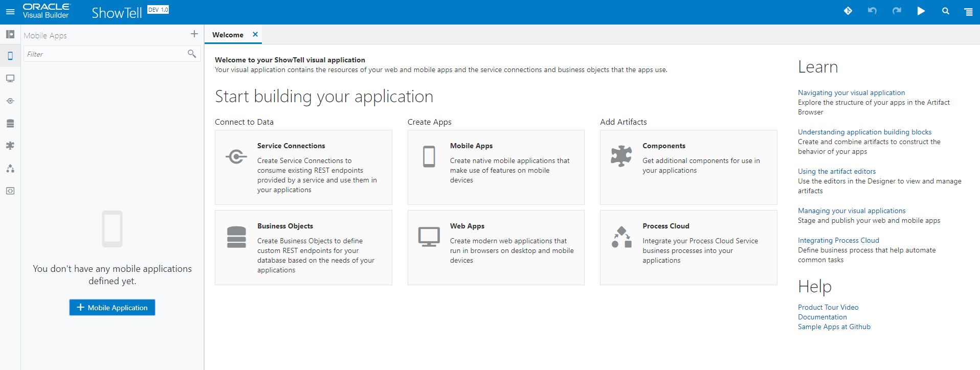
Task: Click the Service Connections card icon
Action: 236,156
